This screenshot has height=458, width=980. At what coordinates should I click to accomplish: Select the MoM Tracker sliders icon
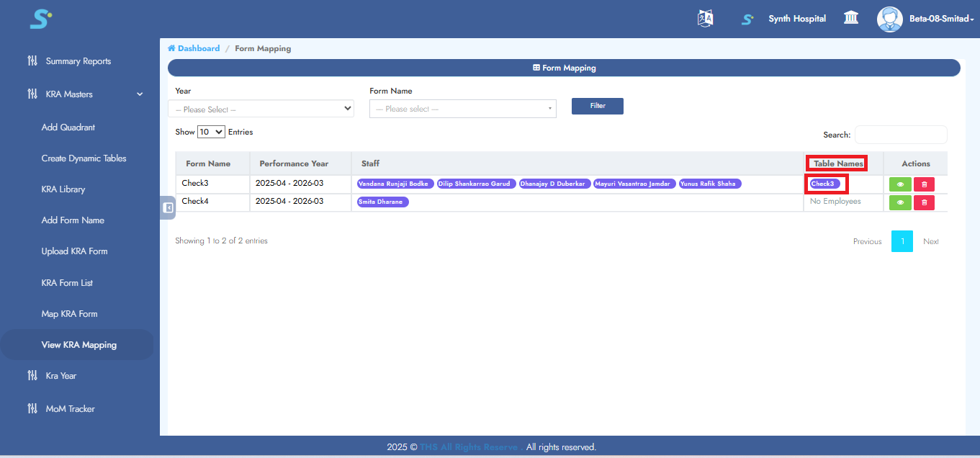tap(32, 408)
